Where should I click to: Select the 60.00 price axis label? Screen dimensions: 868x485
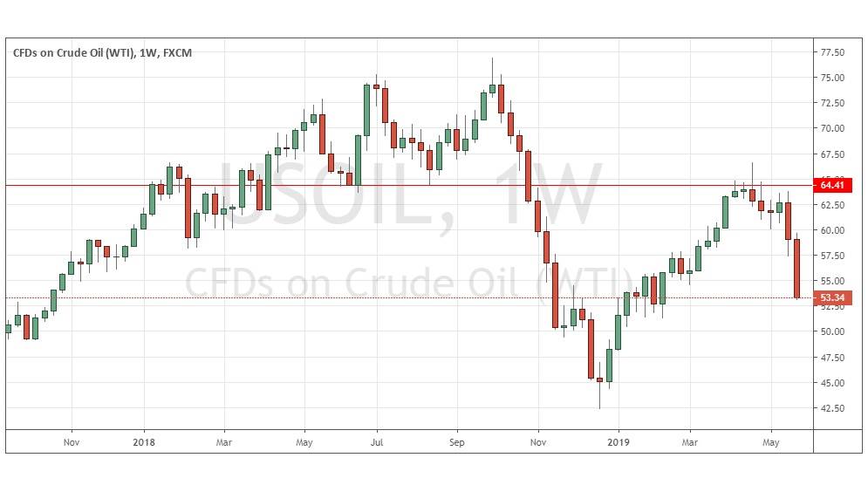(832, 230)
